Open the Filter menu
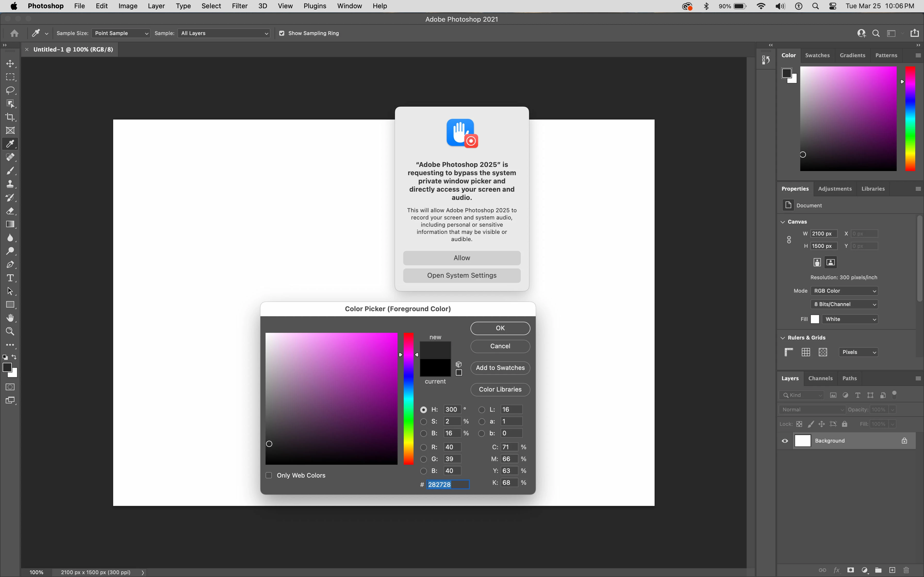The height and width of the screenshot is (577, 924). point(240,6)
